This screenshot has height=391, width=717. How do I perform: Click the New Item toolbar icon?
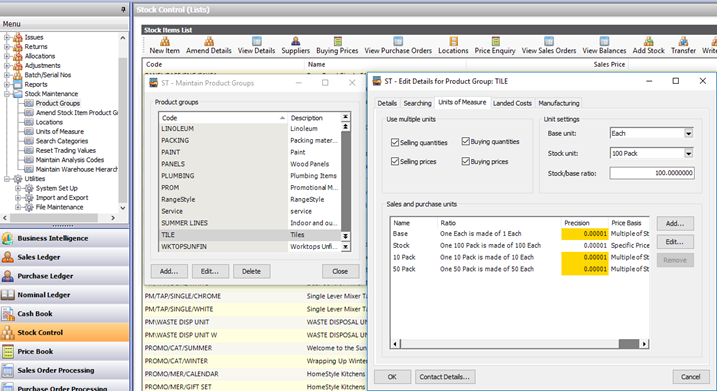click(x=165, y=46)
